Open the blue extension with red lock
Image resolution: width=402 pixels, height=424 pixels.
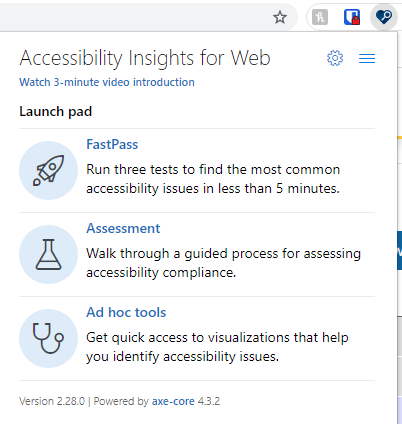coord(352,17)
